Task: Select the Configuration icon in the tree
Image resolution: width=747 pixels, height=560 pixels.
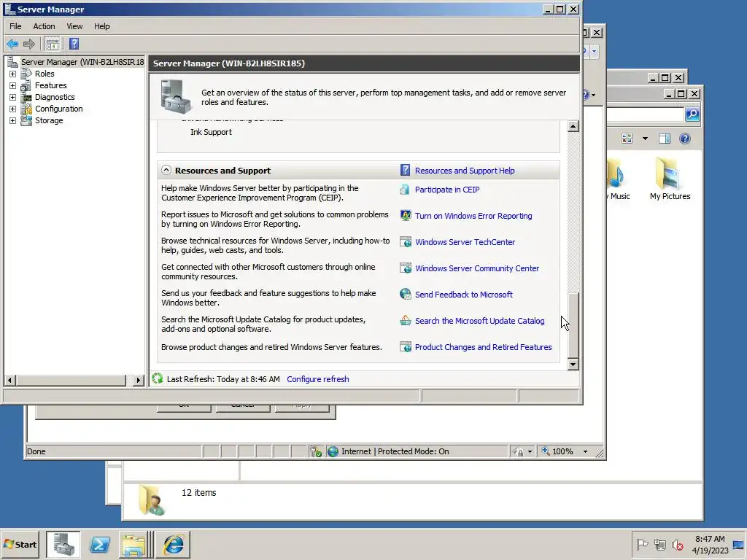Action: click(x=26, y=109)
